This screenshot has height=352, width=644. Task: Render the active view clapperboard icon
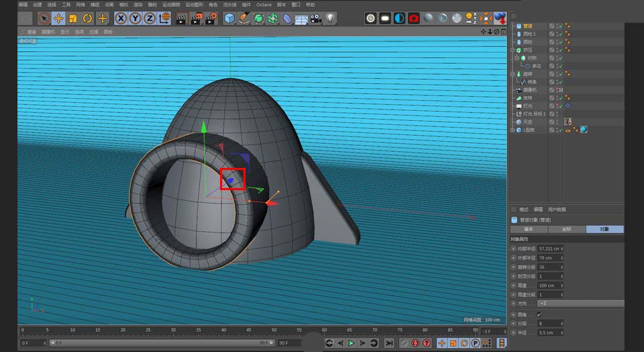click(x=181, y=19)
